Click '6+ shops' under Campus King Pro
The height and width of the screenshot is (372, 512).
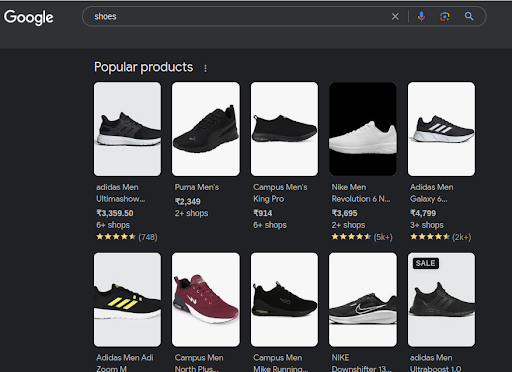pos(270,225)
